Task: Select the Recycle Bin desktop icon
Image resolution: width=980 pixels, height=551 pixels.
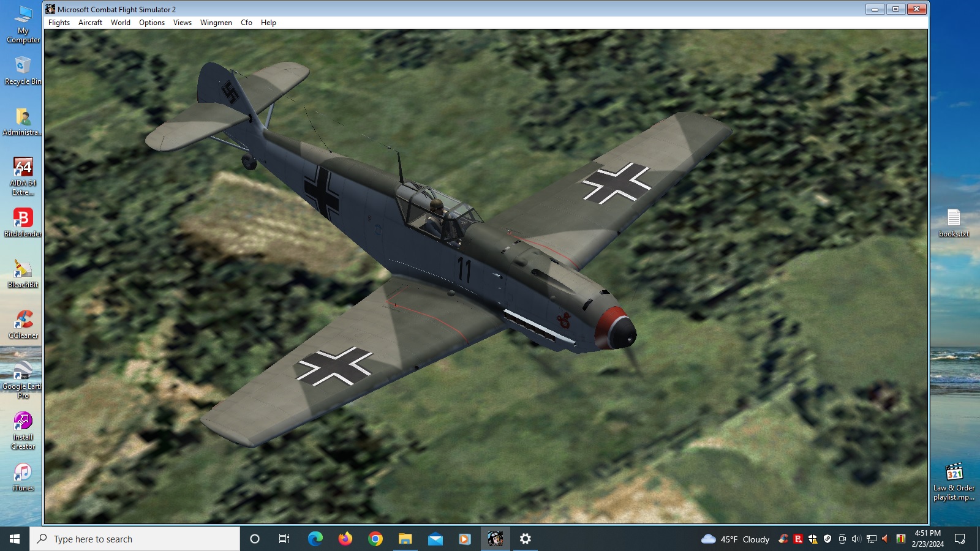Action: pyautogui.click(x=23, y=70)
